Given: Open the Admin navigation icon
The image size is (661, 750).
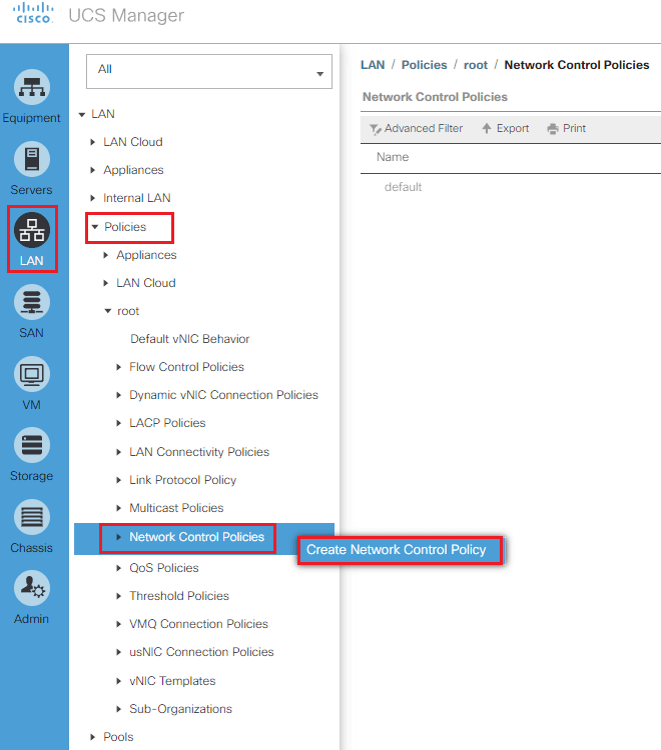Looking at the screenshot, I should [x=32, y=588].
